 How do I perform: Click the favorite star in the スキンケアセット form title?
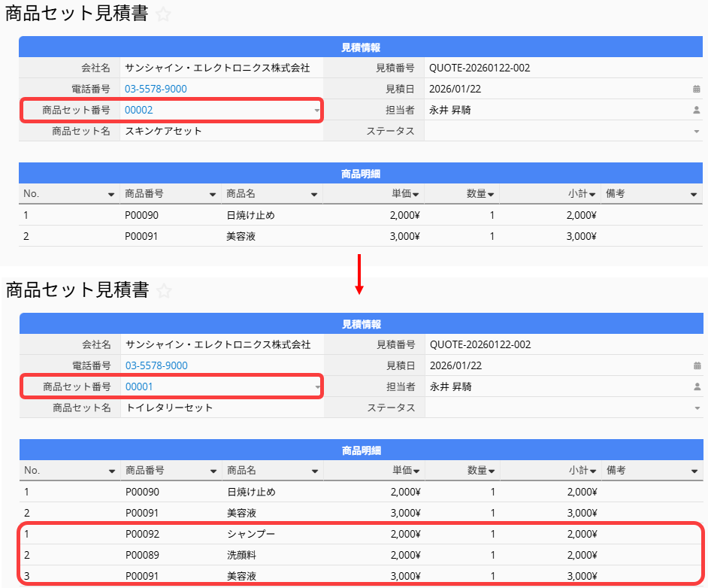163,14
